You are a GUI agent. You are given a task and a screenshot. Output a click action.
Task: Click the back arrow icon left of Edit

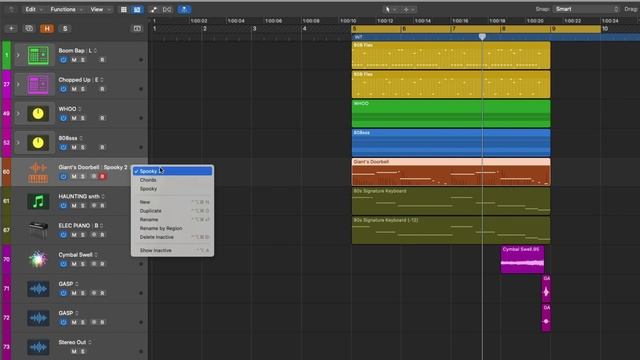point(11,9)
